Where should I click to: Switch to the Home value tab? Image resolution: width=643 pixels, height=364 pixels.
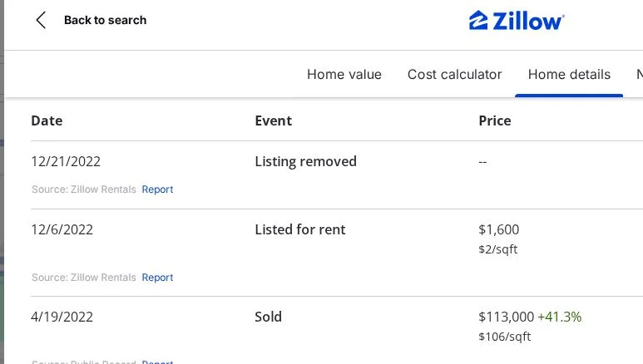[x=344, y=75]
